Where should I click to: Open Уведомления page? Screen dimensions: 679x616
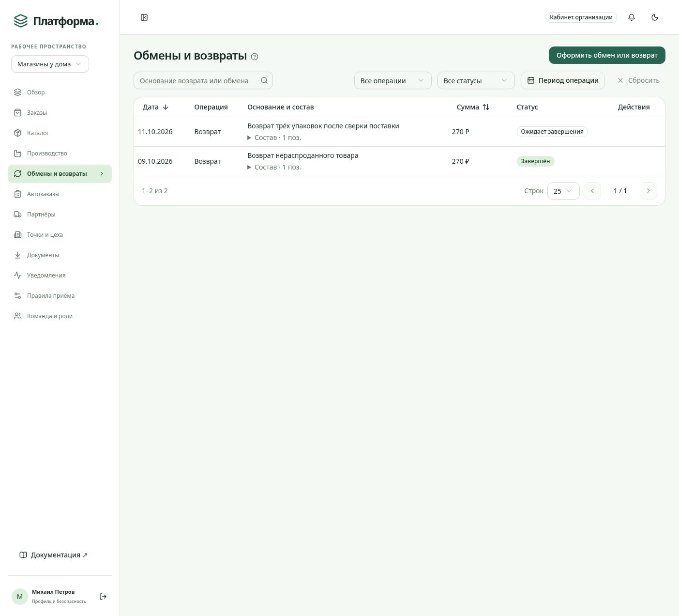click(60, 275)
